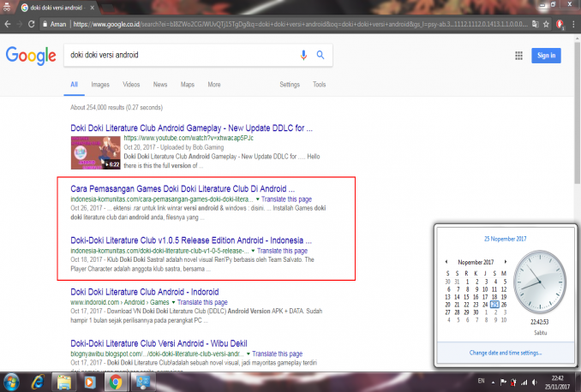Go to the previous month in calendar
The height and width of the screenshot is (392, 581).
pos(446,263)
